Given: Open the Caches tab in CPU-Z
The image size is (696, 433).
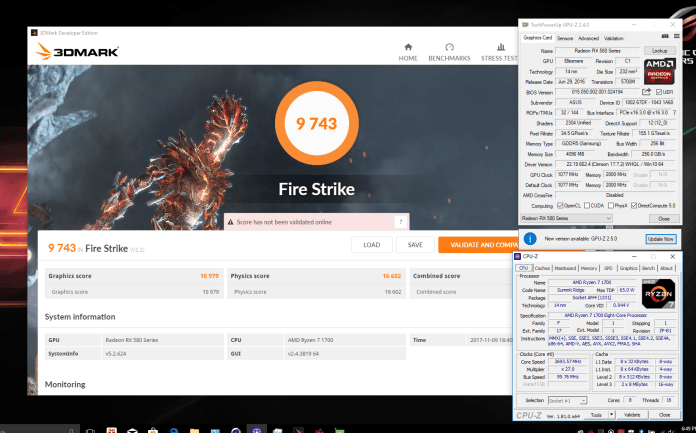Looking at the screenshot, I should click(542, 268).
